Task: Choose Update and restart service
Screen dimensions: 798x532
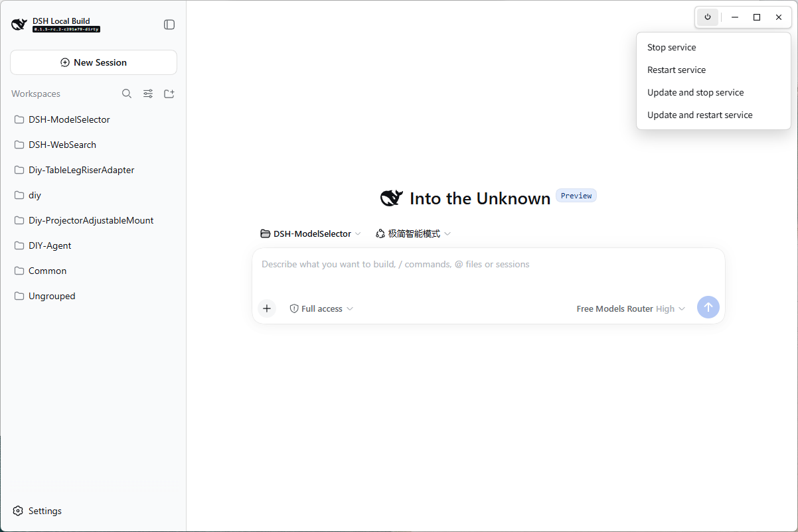Action: point(714,115)
